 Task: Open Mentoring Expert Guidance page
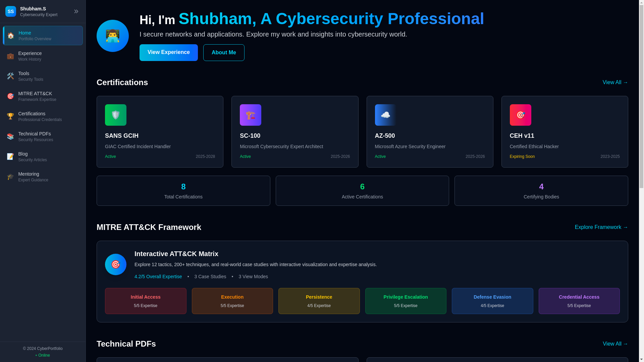[x=43, y=177]
